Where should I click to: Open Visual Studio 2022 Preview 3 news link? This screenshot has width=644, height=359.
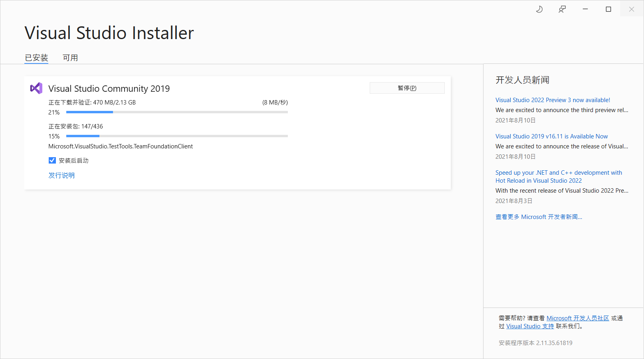[x=553, y=100]
